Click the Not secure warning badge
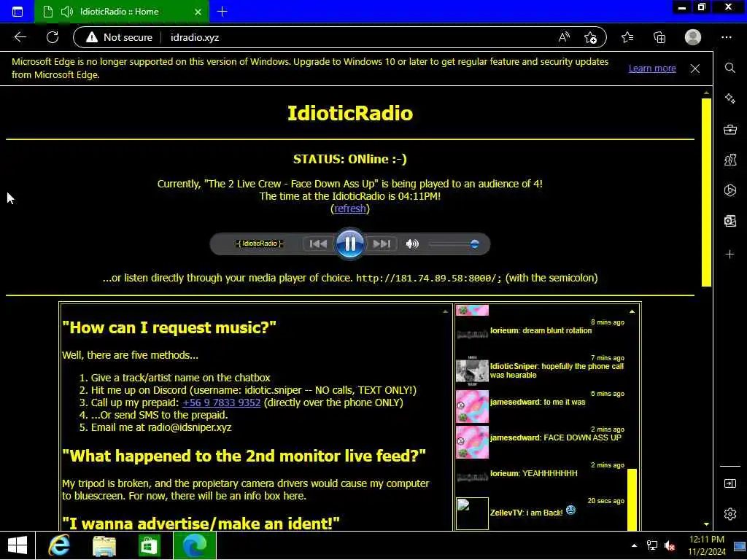 120,37
